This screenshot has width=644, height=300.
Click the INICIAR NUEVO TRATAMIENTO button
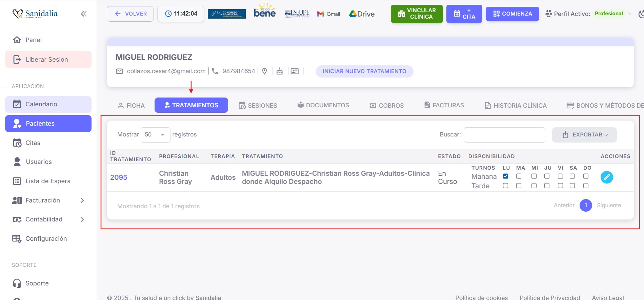(364, 71)
